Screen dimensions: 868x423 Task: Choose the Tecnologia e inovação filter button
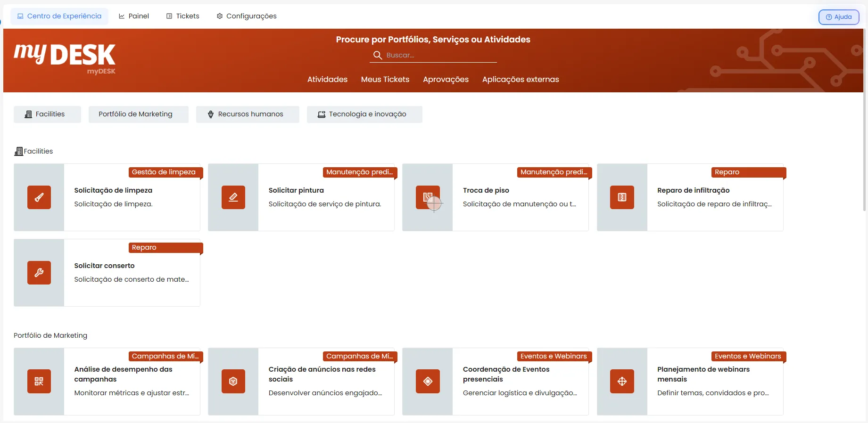364,114
